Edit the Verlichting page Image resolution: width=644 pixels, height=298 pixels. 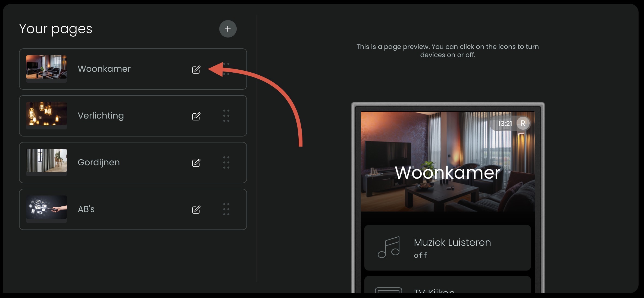(x=196, y=116)
